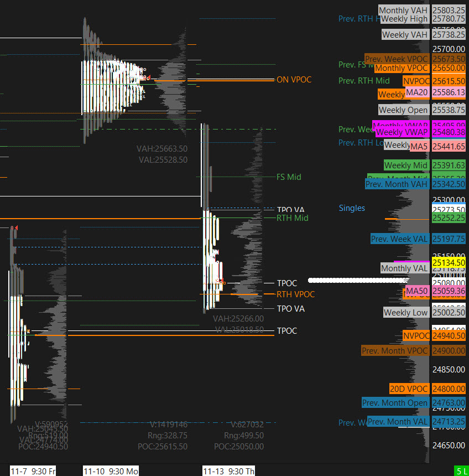Click the ON VPOC line label

(294, 80)
